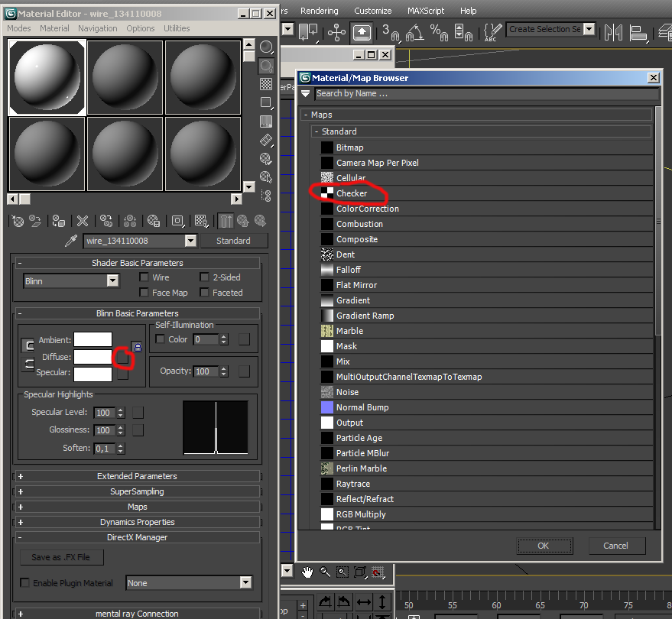Toggle Angle Snap icon in main toolbar
This screenshot has width=672, height=619.
pos(414,33)
